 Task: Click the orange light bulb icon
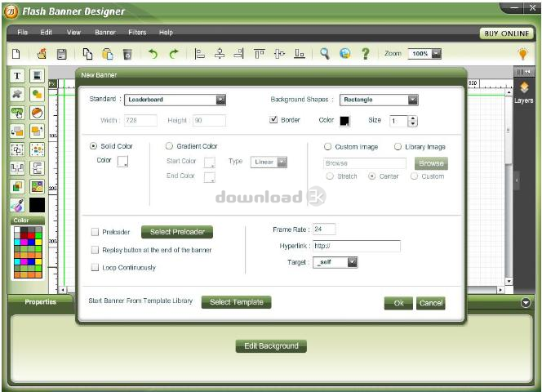click(x=522, y=54)
